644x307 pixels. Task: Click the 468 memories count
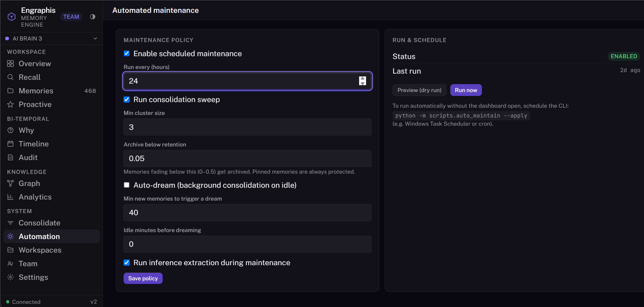90,91
